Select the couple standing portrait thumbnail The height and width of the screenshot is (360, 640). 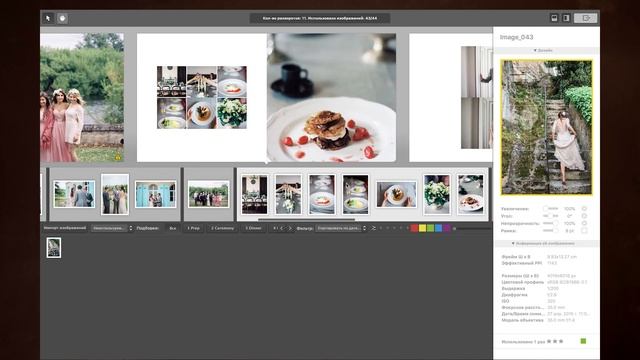(115, 194)
